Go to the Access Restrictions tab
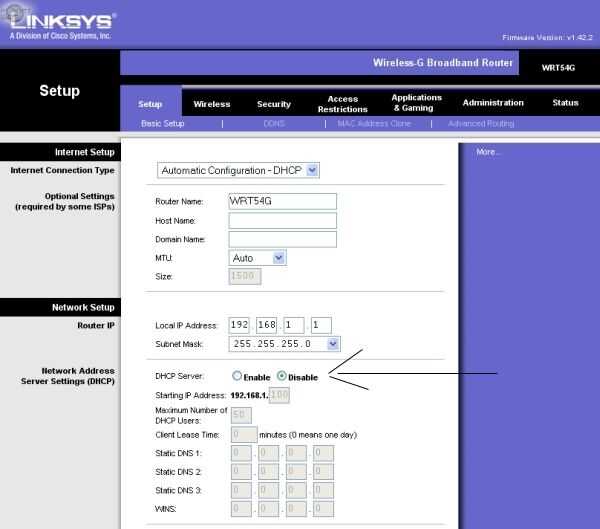 click(x=342, y=104)
